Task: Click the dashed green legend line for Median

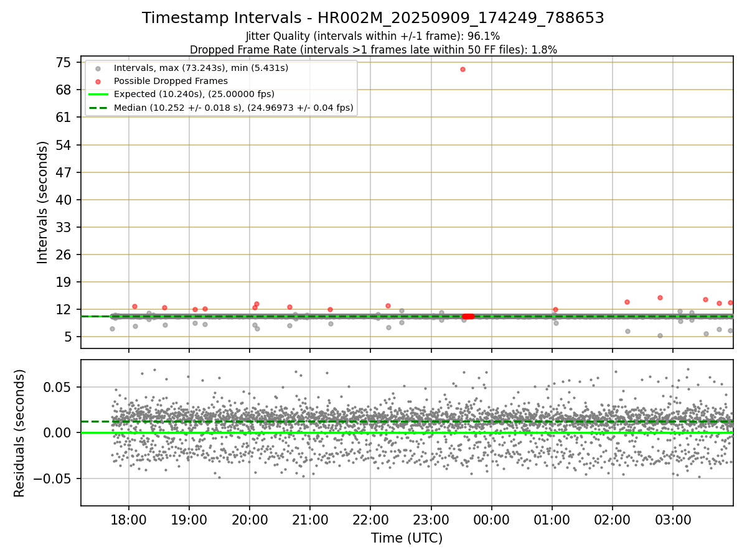Action: click(x=98, y=108)
